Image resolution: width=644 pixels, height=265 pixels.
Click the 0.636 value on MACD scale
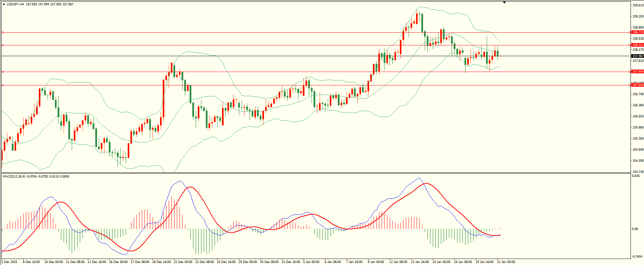[636, 176]
